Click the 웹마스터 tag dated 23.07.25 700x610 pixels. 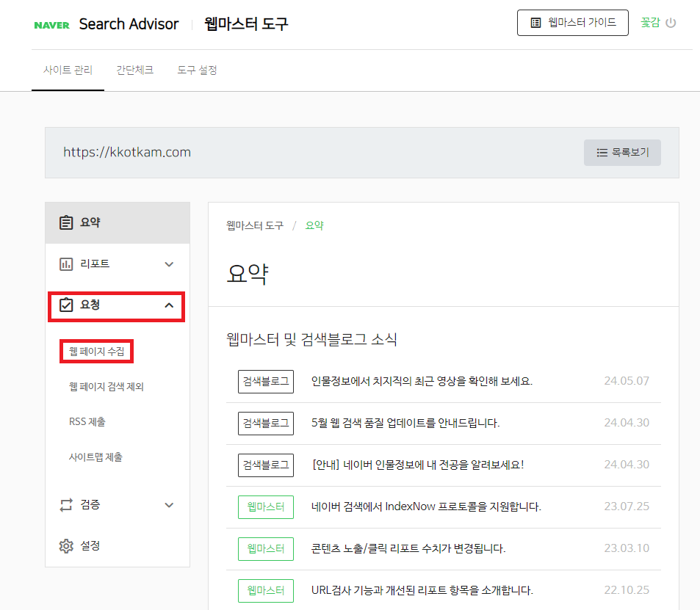266,507
